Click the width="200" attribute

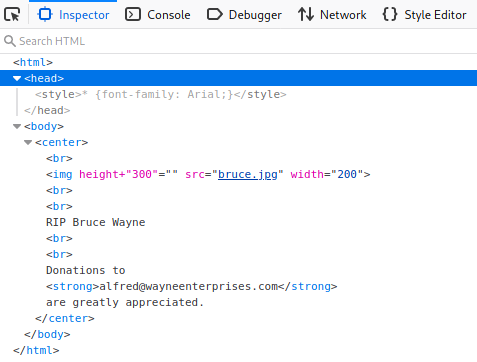327,174
